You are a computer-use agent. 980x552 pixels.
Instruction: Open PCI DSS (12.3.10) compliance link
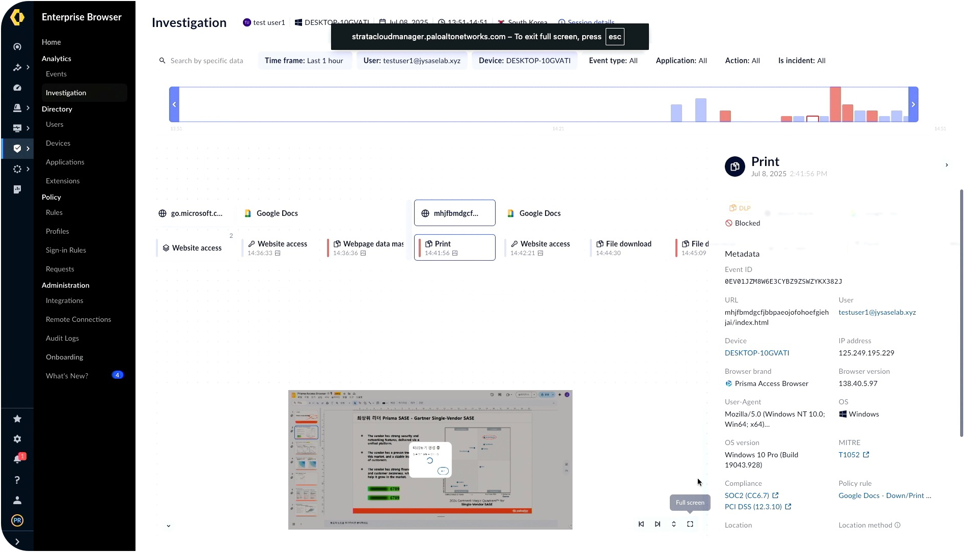point(758,507)
